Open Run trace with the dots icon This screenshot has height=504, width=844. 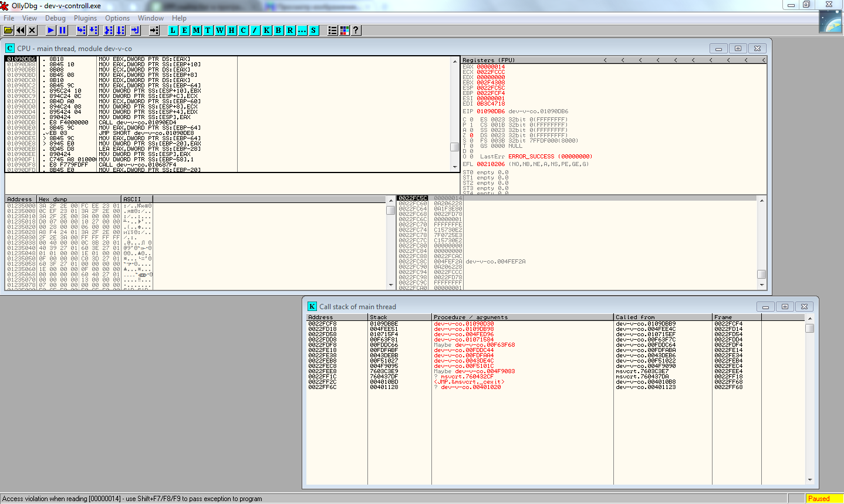coord(302,30)
